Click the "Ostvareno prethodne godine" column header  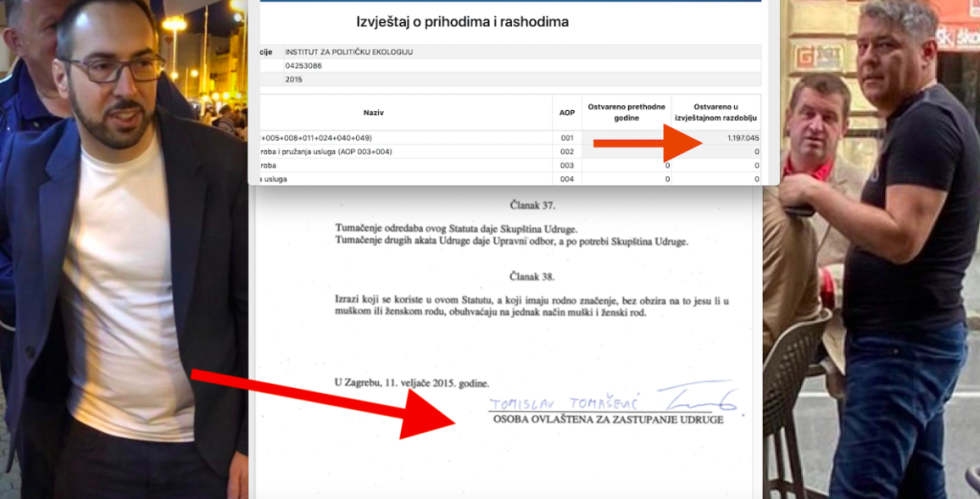(x=626, y=113)
